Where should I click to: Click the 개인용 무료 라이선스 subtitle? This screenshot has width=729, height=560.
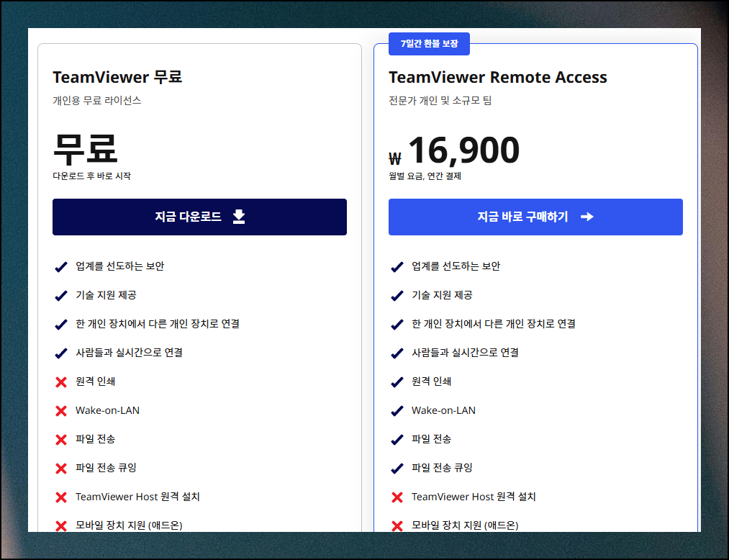coord(96,101)
